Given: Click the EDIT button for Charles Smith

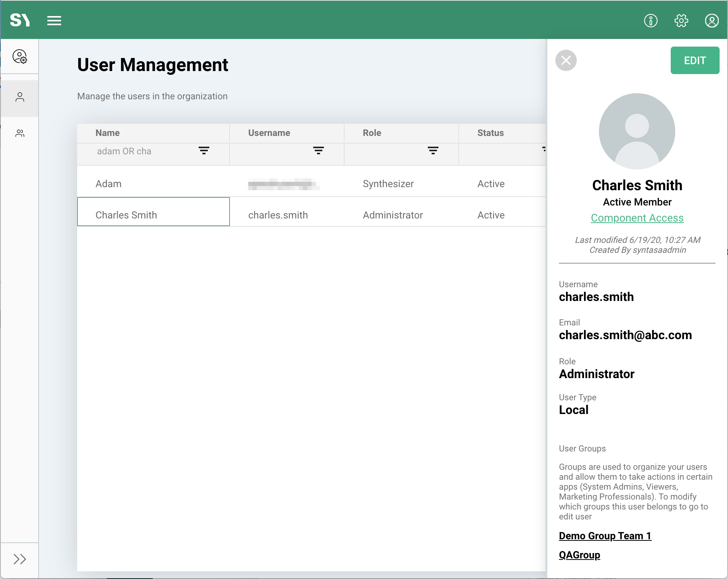Looking at the screenshot, I should [694, 60].
